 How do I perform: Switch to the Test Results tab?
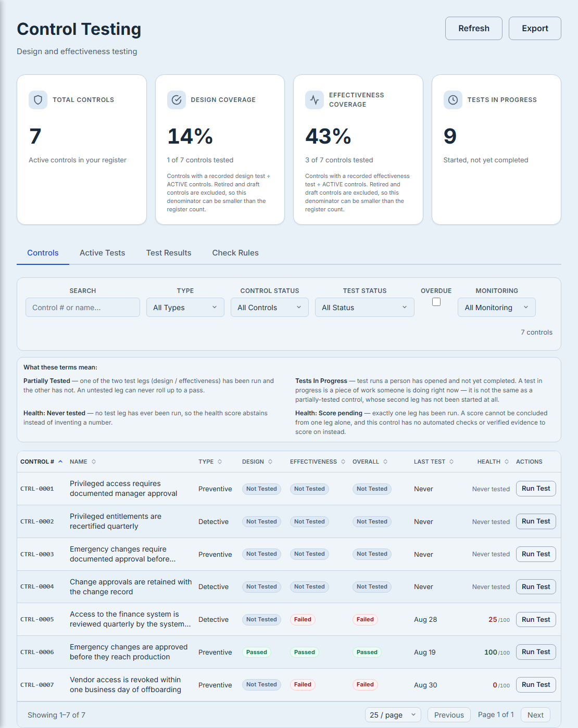pyautogui.click(x=169, y=253)
